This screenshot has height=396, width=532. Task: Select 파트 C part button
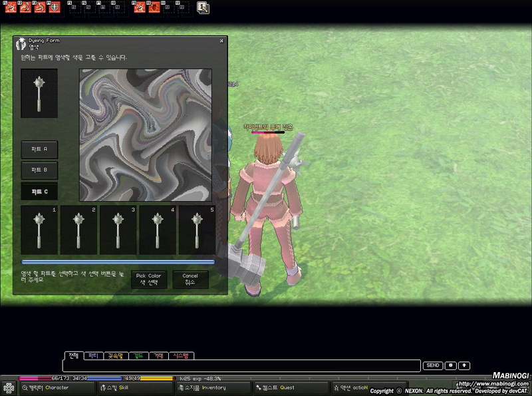39,192
